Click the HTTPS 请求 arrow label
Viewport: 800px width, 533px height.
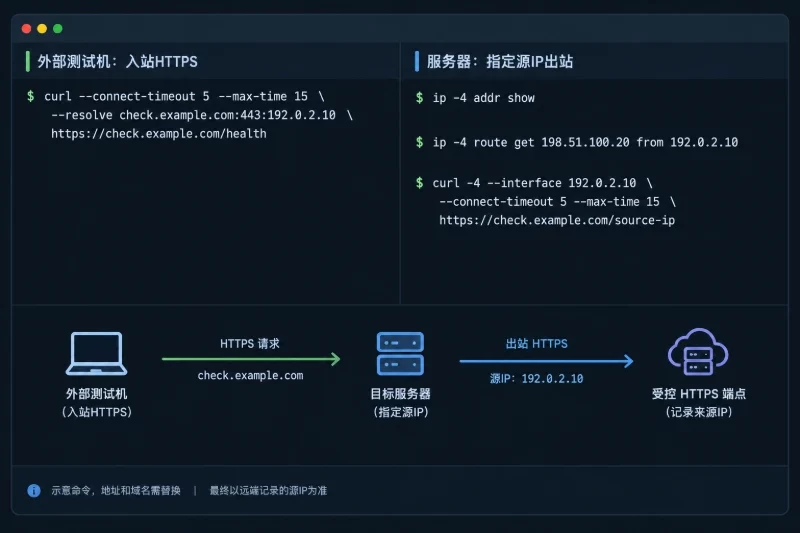tap(250, 344)
